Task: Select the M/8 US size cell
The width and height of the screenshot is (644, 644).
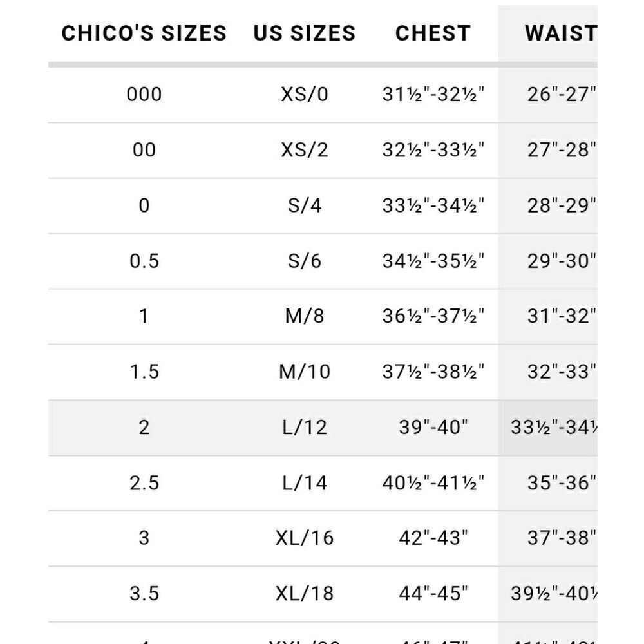Action: pyautogui.click(x=305, y=316)
